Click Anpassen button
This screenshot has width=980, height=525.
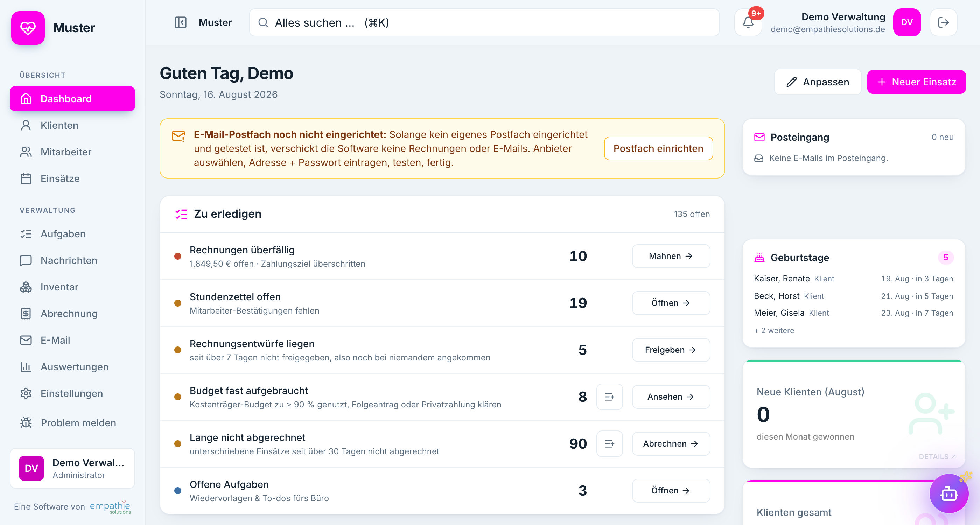(818, 82)
